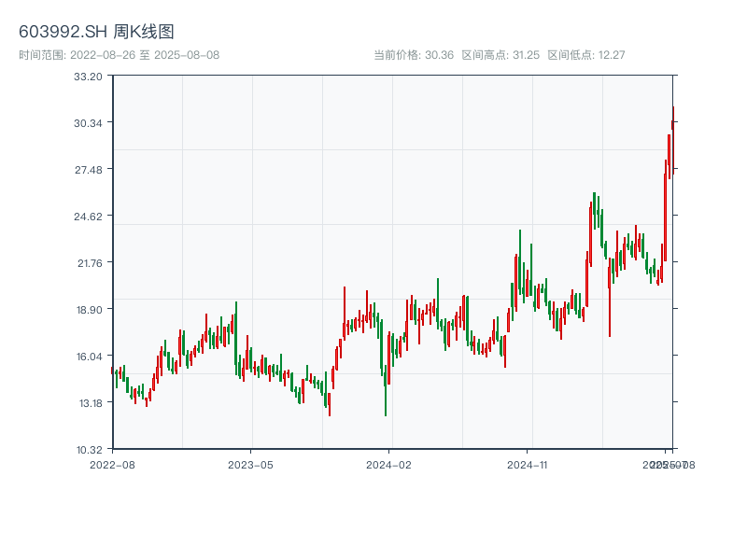Select the 2024-11 x-axis date label

tap(529, 464)
